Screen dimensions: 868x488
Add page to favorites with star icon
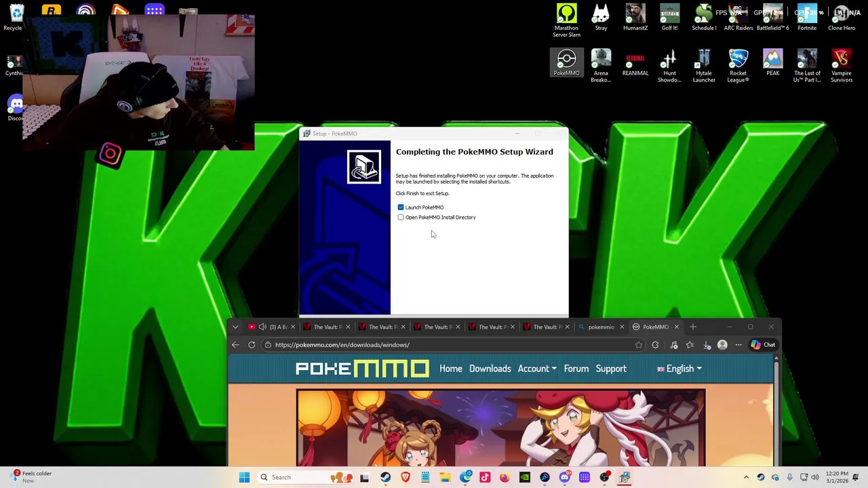[x=639, y=345]
